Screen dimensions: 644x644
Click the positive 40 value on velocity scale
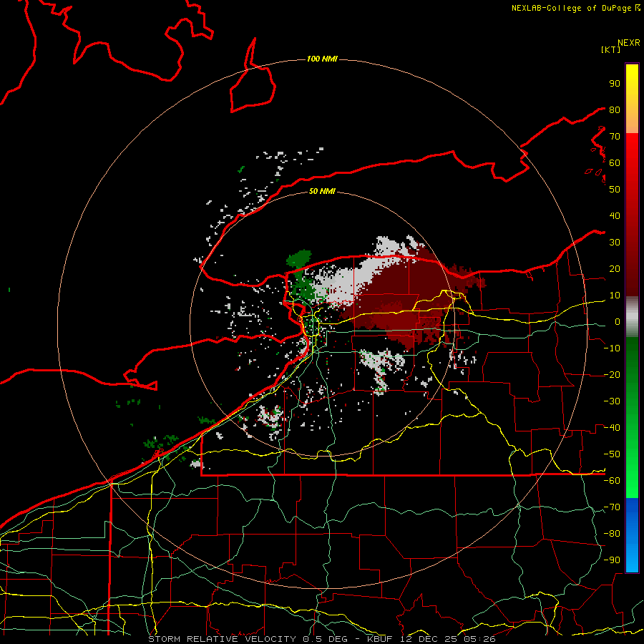(x=615, y=216)
